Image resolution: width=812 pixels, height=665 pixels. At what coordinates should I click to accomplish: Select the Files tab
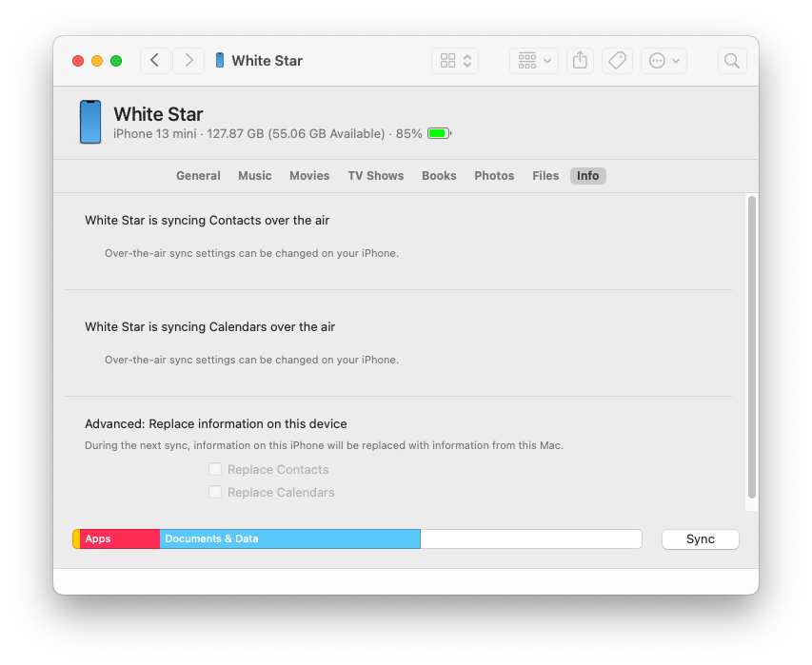(545, 176)
